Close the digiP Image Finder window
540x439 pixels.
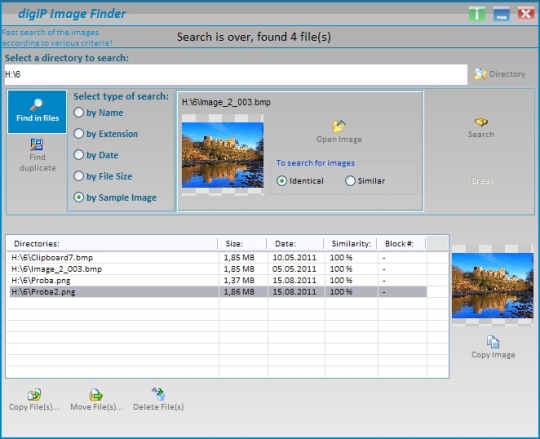(526, 14)
